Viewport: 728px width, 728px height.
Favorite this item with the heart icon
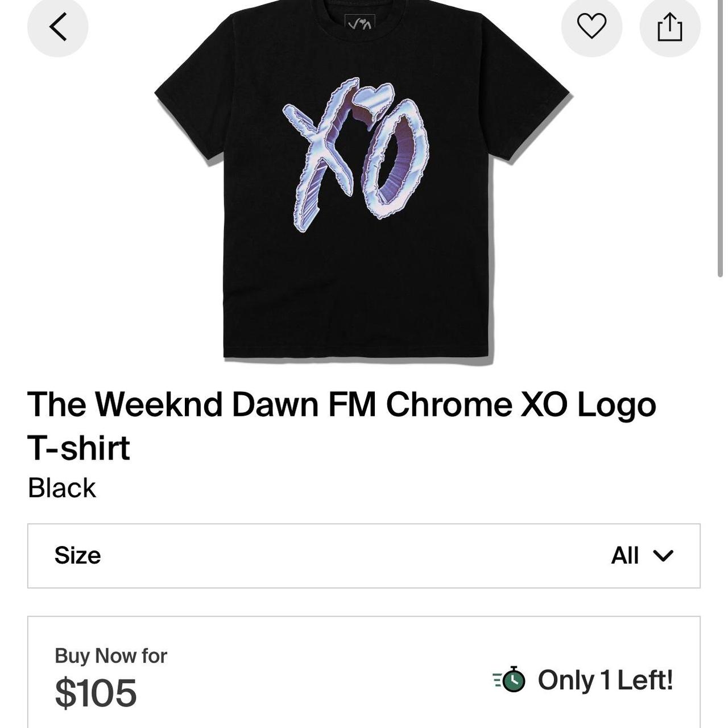[591, 27]
